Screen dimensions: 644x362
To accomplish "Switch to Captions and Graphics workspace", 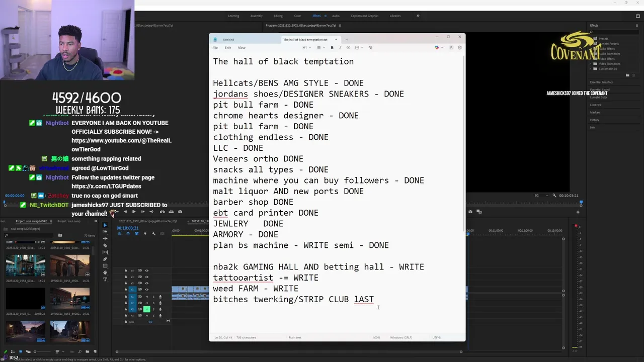I will point(365,16).
